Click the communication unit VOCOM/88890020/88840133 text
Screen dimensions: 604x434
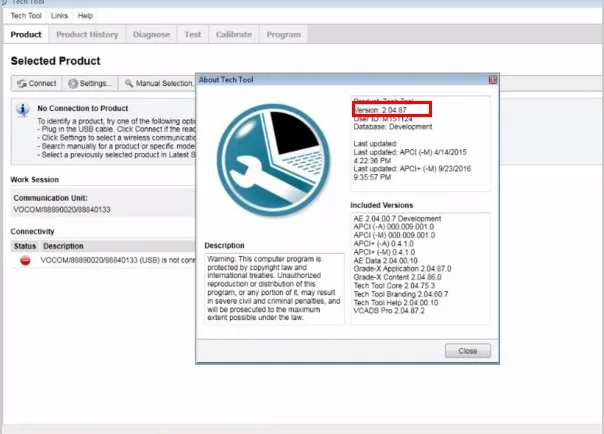[x=62, y=210]
